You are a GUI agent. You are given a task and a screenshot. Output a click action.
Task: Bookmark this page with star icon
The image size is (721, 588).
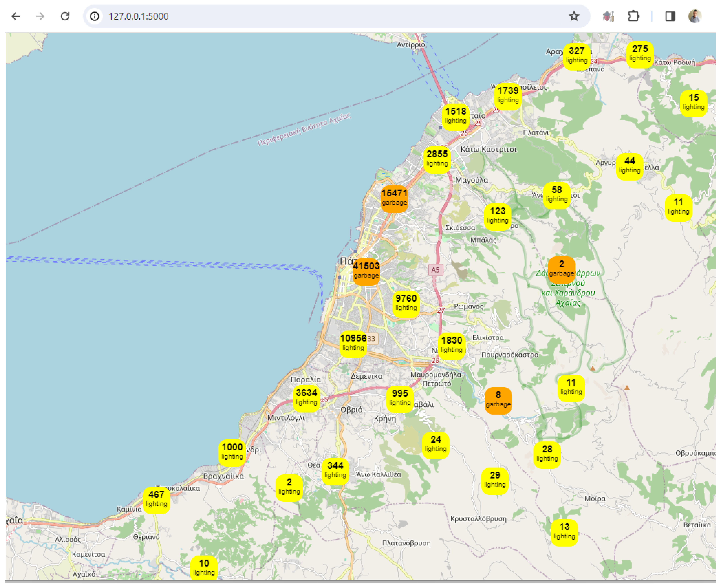[574, 16]
